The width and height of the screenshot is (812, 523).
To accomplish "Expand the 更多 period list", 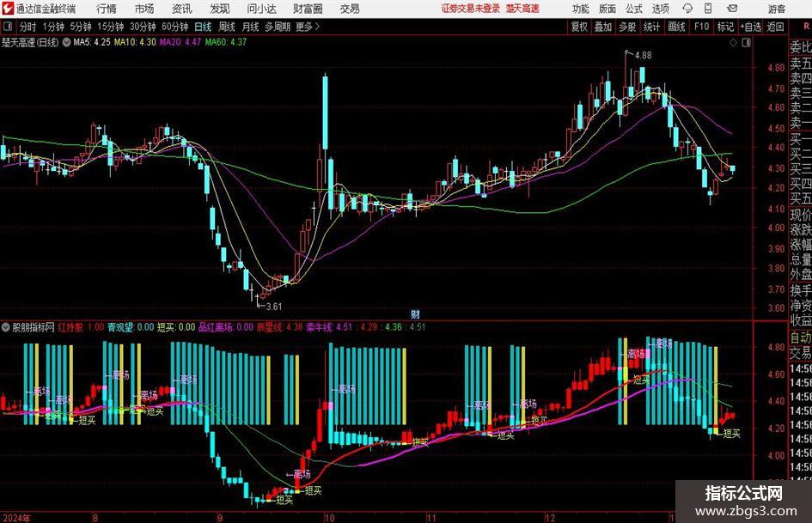I will click(x=308, y=27).
